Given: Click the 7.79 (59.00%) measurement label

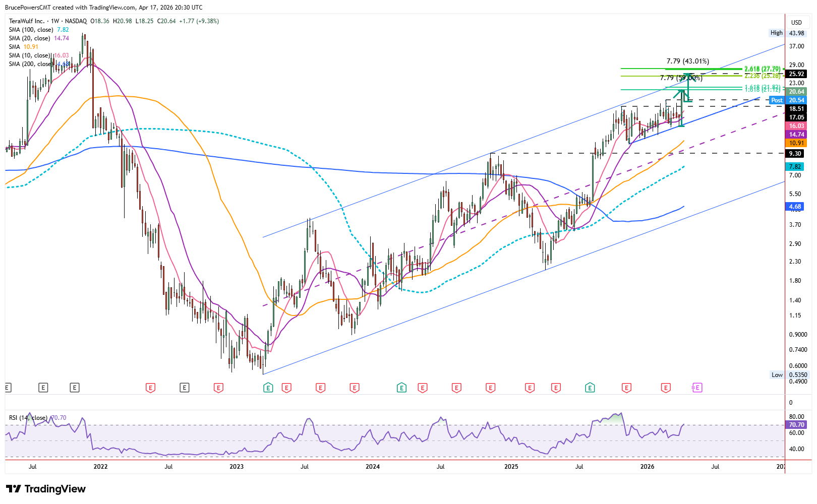Looking at the screenshot, I should point(681,78).
